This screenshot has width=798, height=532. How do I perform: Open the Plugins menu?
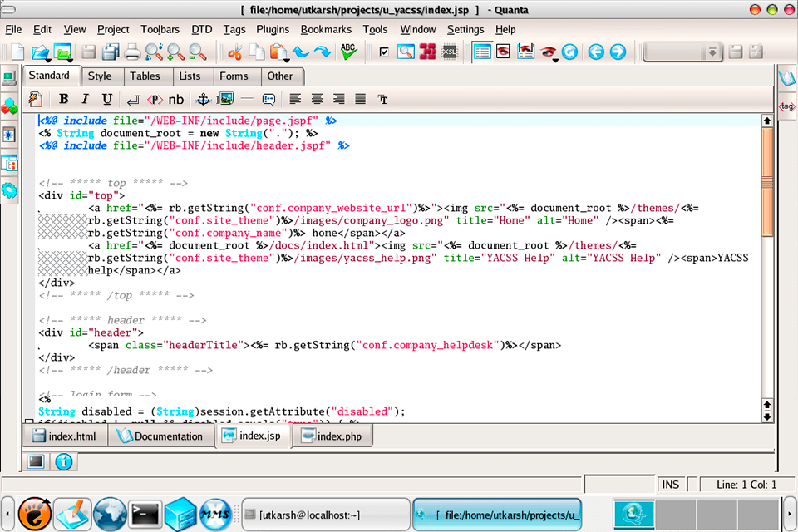click(273, 29)
